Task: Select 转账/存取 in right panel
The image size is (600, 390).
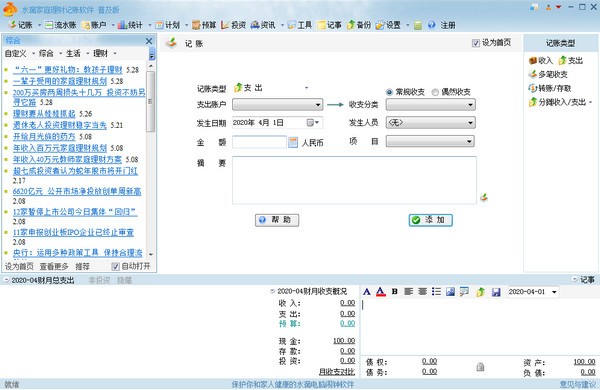Action: coord(550,88)
